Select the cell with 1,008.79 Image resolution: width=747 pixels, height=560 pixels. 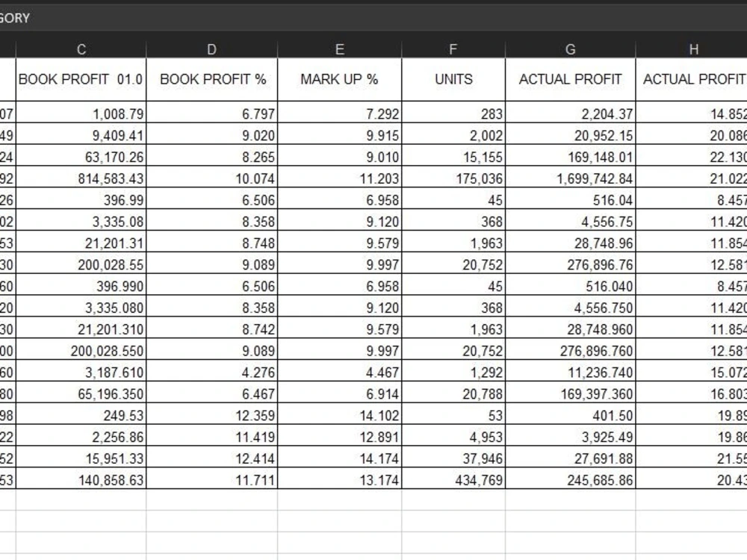pos(81,113)
